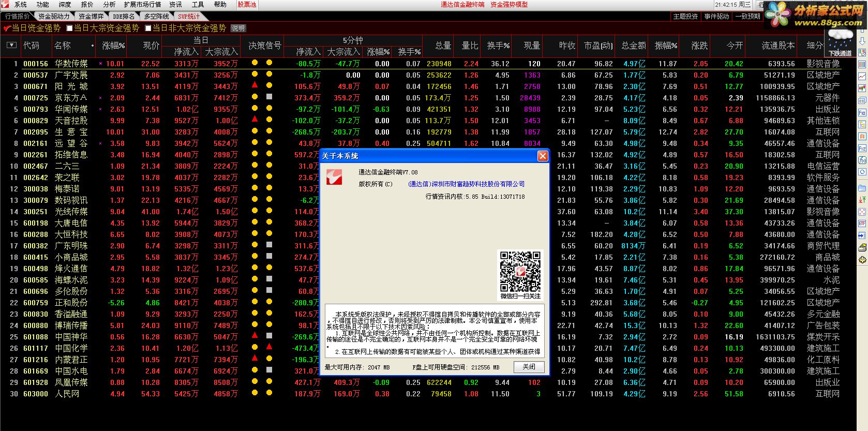Sort by the 总金额 column header

[x=634, y=46]
